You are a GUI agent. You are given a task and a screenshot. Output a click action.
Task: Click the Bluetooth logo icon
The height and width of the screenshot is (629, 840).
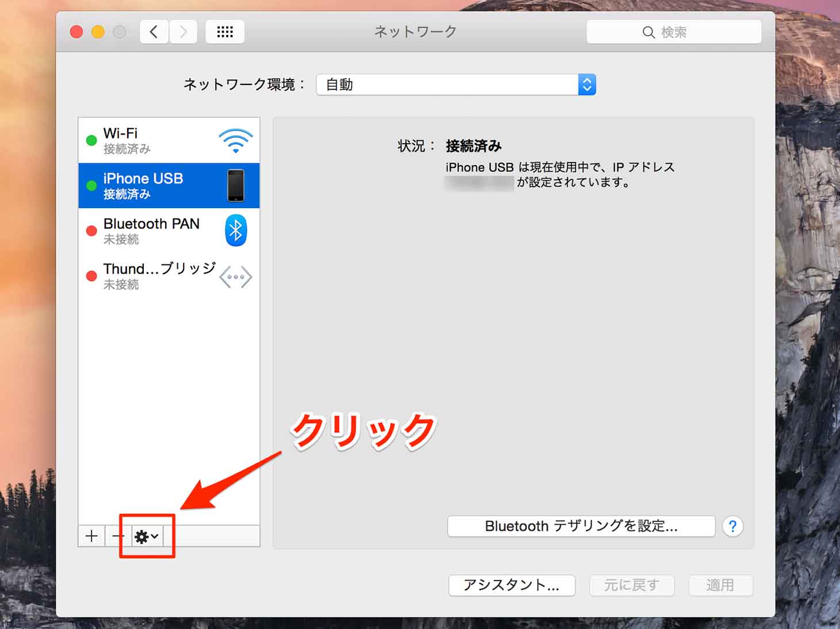[236, 231]
